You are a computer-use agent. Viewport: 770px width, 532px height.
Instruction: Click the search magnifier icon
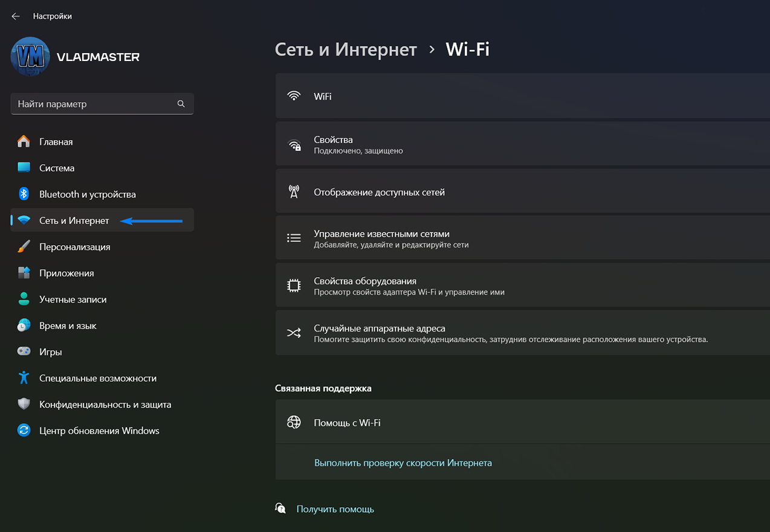pyautogui.click(x=181, y=104)
